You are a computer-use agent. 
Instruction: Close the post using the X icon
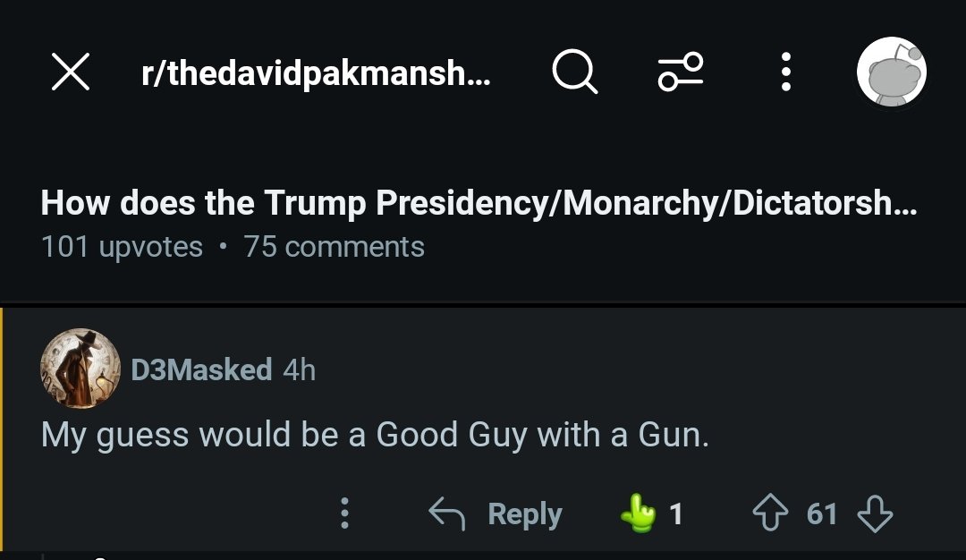coord(71,72)
